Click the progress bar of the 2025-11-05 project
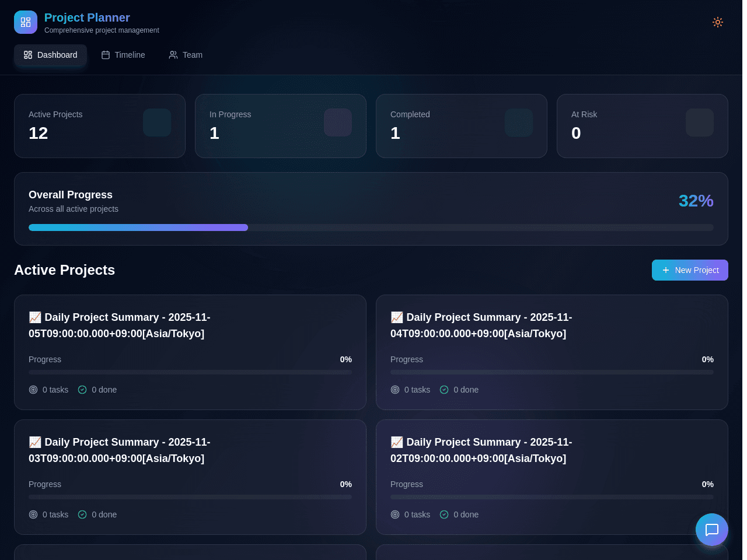Viewport: 747px width, 560px height. pos(190,372)
